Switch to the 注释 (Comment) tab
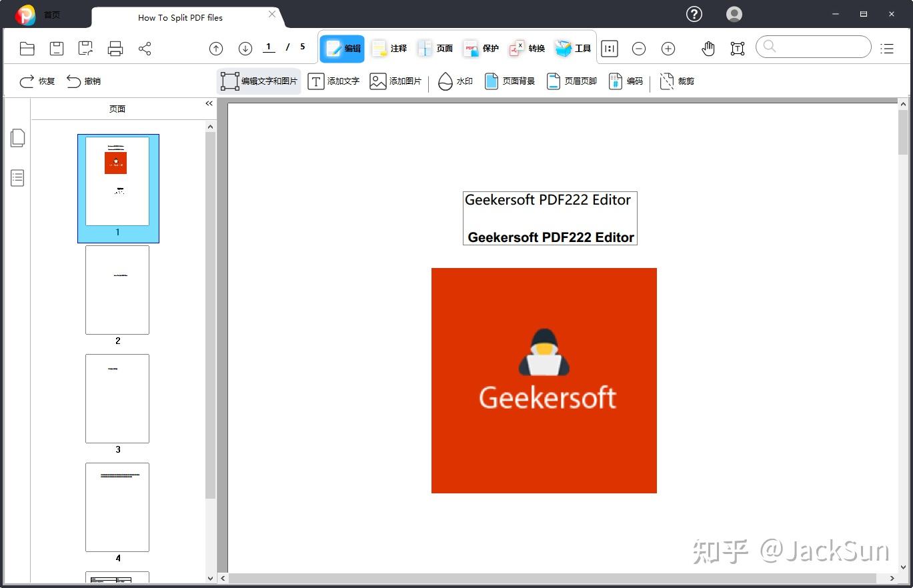The width and height of the screenshot is (913, 588). (x=390, y=48)
